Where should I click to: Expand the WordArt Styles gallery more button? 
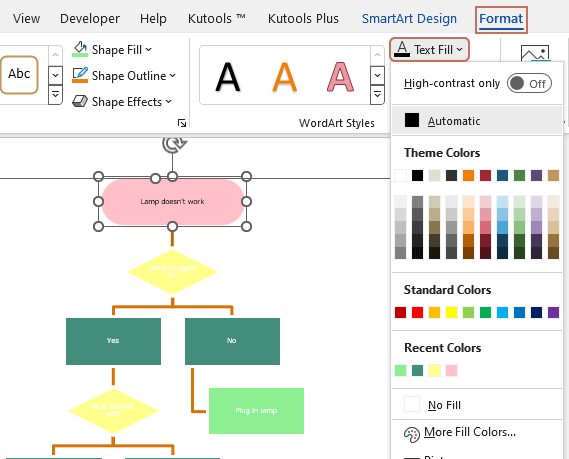[377, 95]
